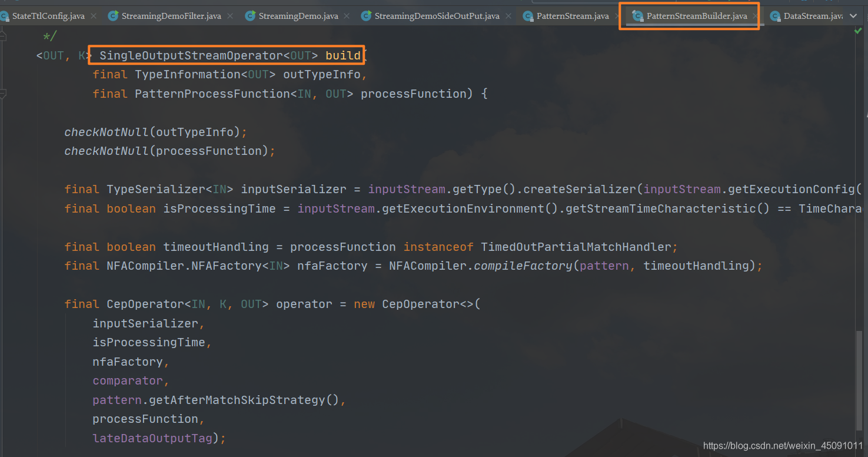
Task: Click the lateDataOutputTag argument
Action: [152, 438]
